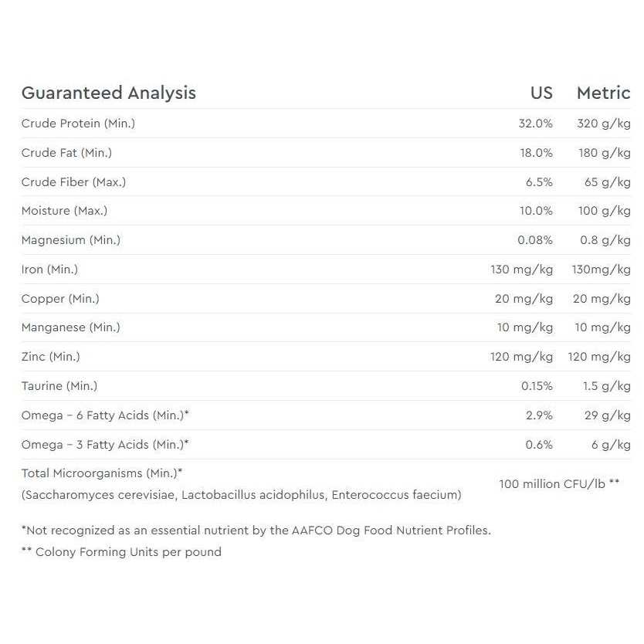
Task: Click the Total Microorganisms (Min.) label
Action: tap(102, 473)
